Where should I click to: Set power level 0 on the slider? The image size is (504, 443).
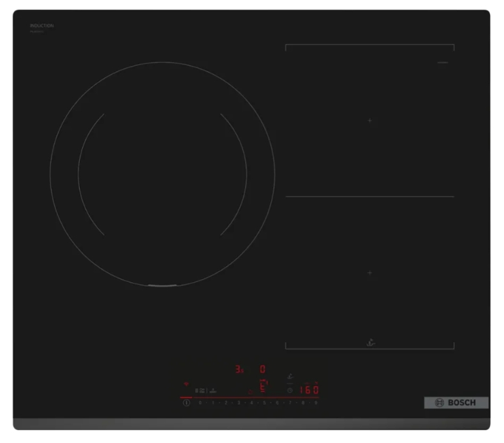[x=200, y=403]
